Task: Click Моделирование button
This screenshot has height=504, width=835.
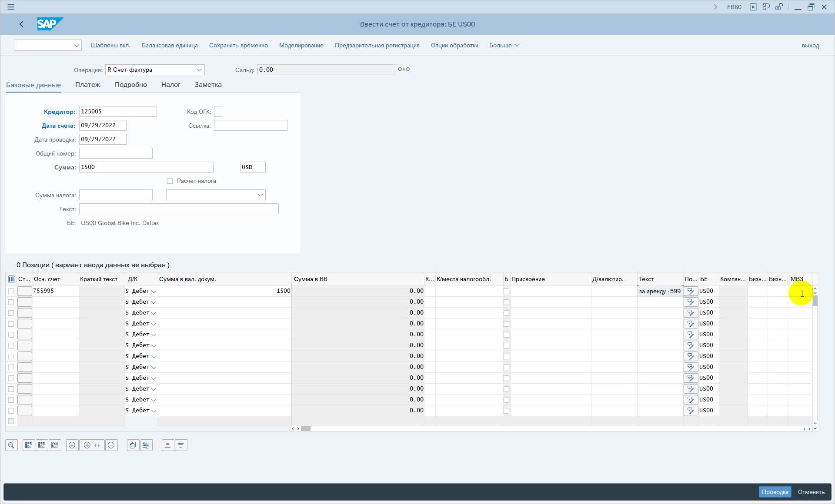Action: pyautogui.click(x=301, y=45)
